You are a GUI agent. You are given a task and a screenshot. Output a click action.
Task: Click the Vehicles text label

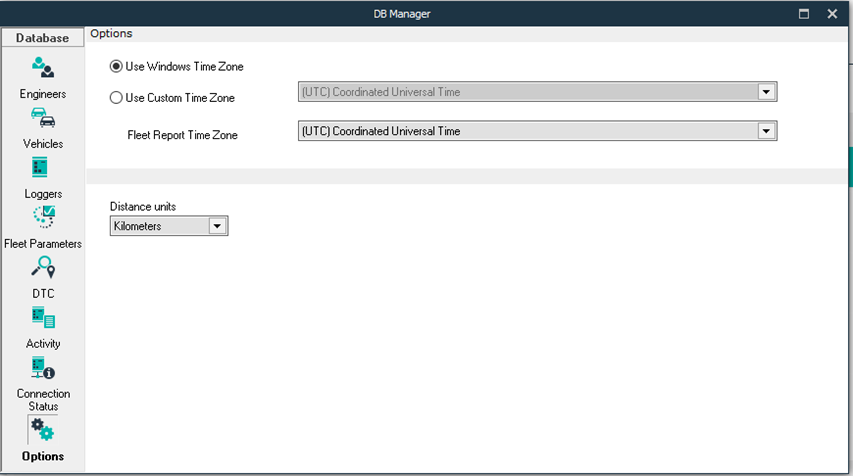(x=43, y=144)
